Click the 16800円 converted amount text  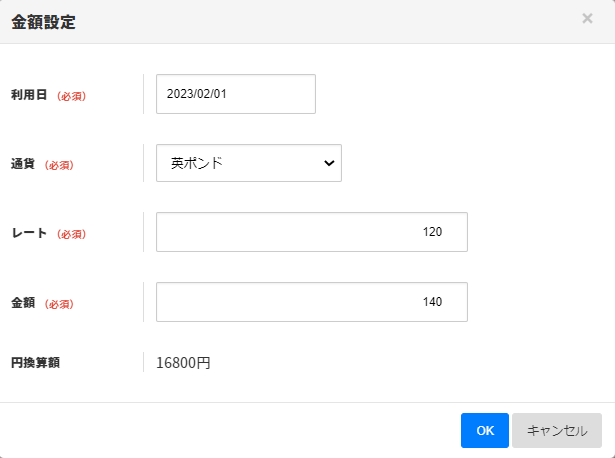click(x=183, y=362)
